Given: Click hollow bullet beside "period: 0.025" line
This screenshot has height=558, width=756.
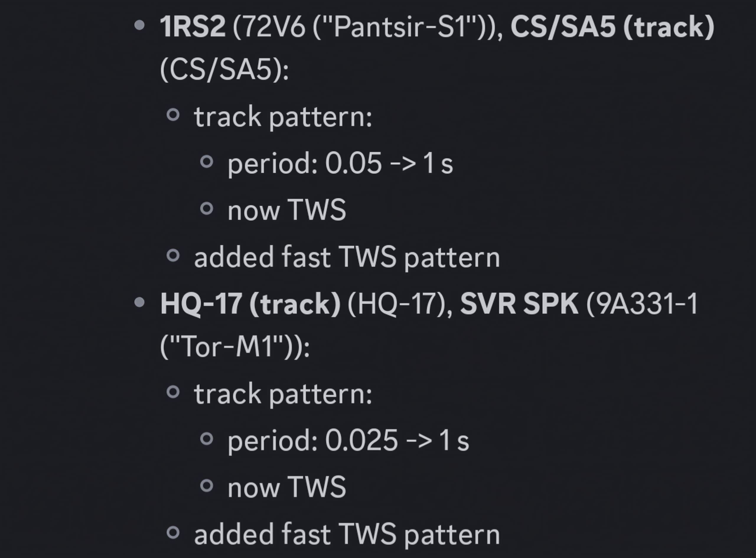Looking at the screenshot, I should tap(207, 439).
